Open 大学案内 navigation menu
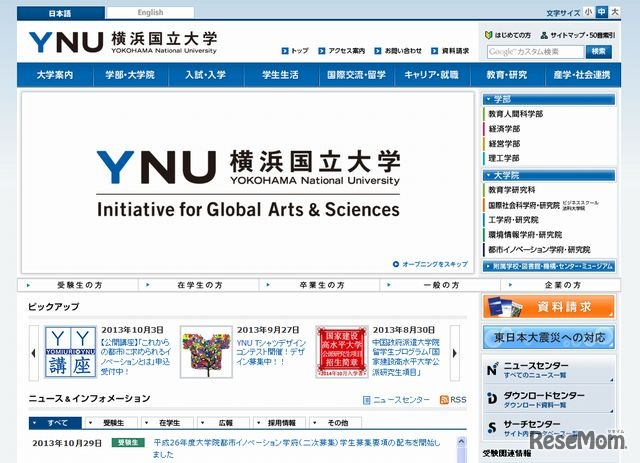The height and width of the screenshot is (463, 640). (55, 75)
